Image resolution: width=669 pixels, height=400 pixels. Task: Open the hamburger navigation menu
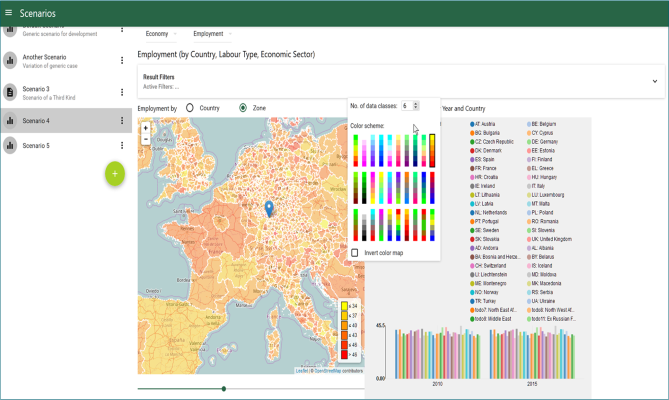(x=8, y=13)
